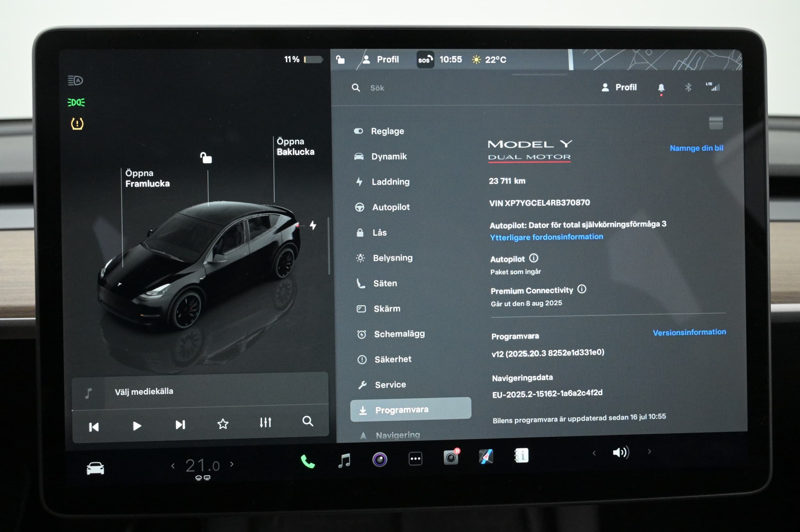Decrease volume with left chevron
800x532 pixels.
[x=594, y=453]
